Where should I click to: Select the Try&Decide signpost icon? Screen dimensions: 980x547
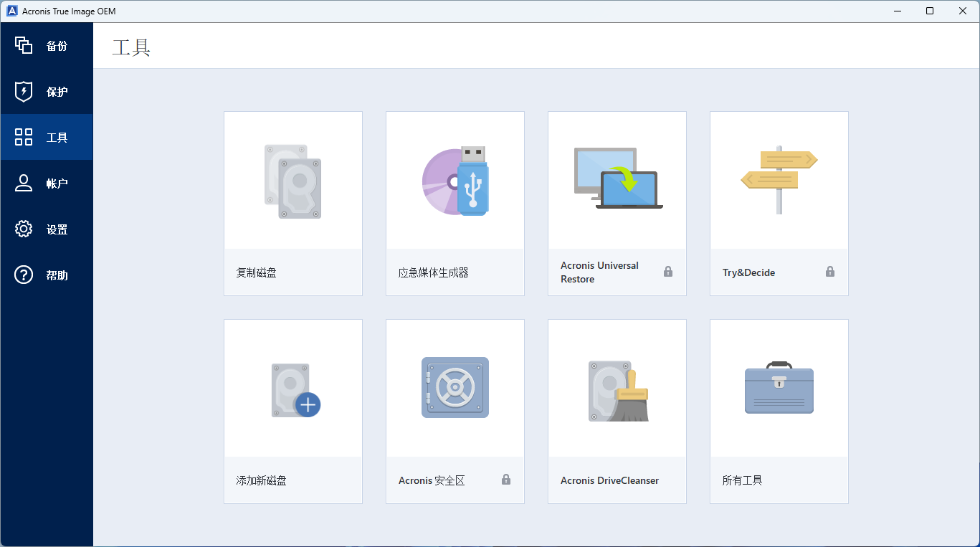[779, 181]
